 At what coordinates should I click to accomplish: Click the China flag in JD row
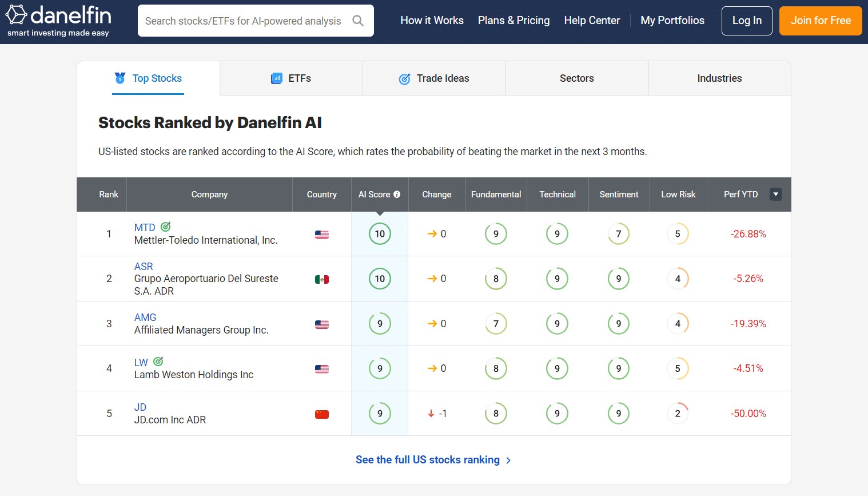tap(322, 414)
